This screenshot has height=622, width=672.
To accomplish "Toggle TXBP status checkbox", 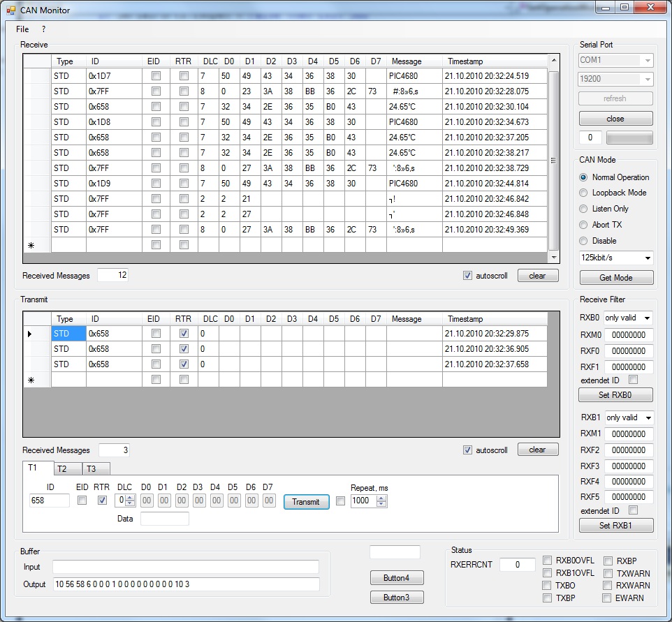I will pos(547,598).
